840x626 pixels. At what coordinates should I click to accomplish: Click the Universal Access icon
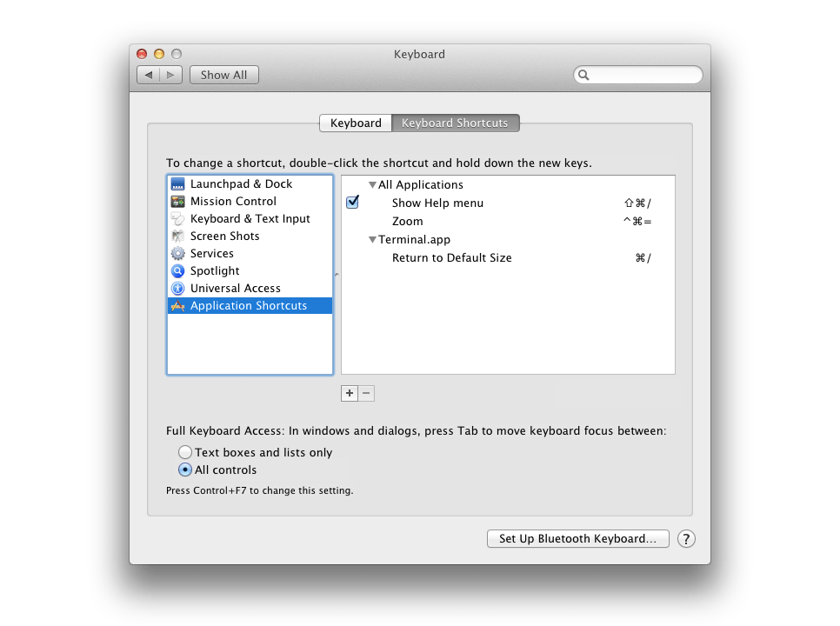click(177, 288)
